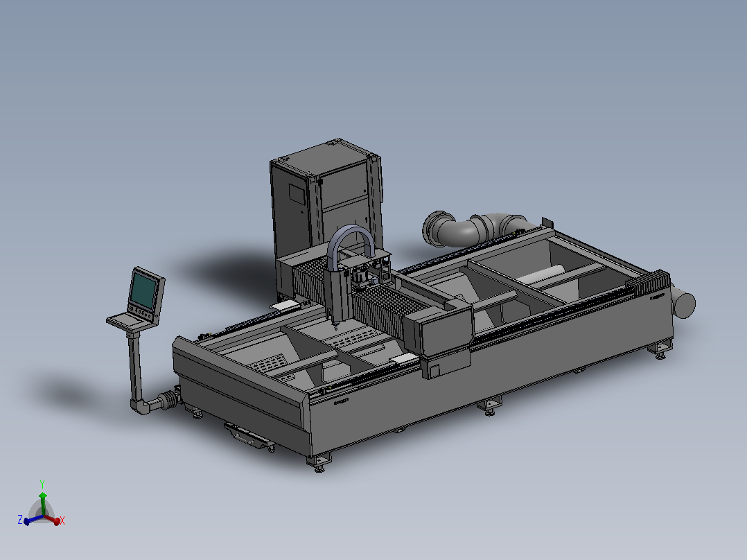Pick the arched cable conduit above the cutting head
747x560 pixels.
point(351,248)
